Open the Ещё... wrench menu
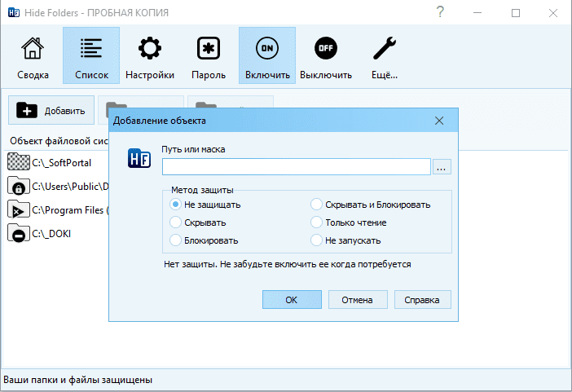Viewport: 572px width, 392px height. coord(385,55)
